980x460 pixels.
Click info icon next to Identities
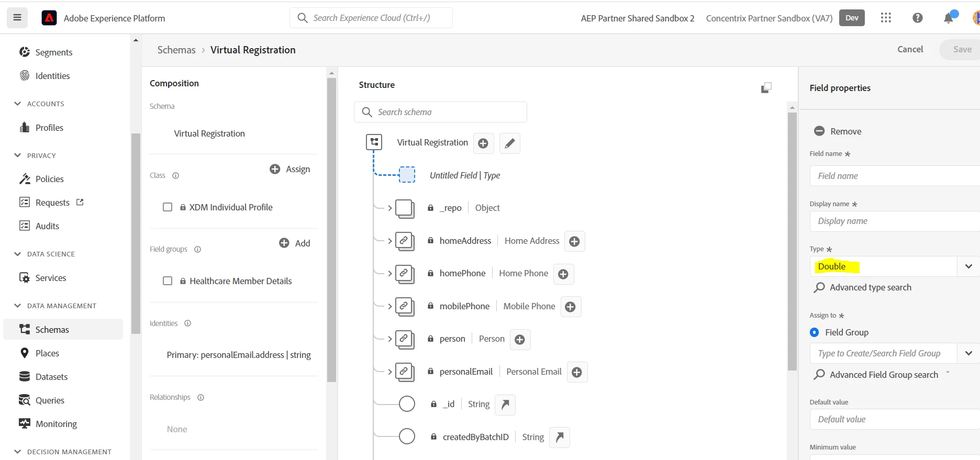[x=188, y=323]
